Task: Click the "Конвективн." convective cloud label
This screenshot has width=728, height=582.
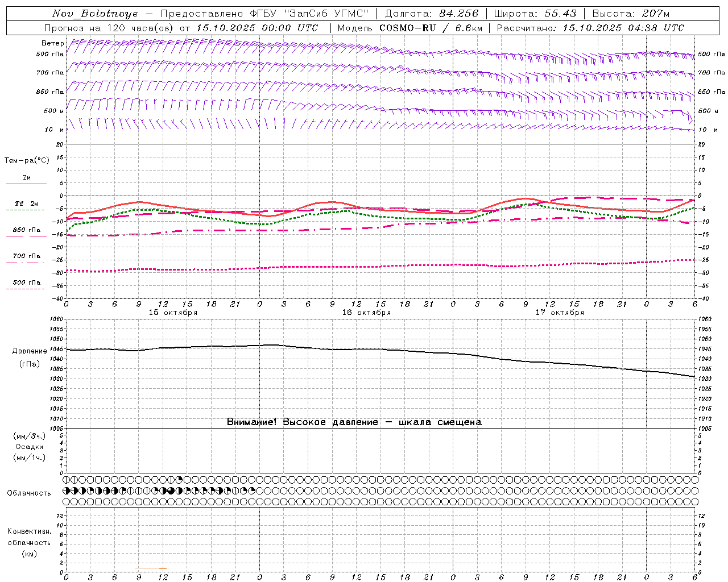Action: (29, 531)
